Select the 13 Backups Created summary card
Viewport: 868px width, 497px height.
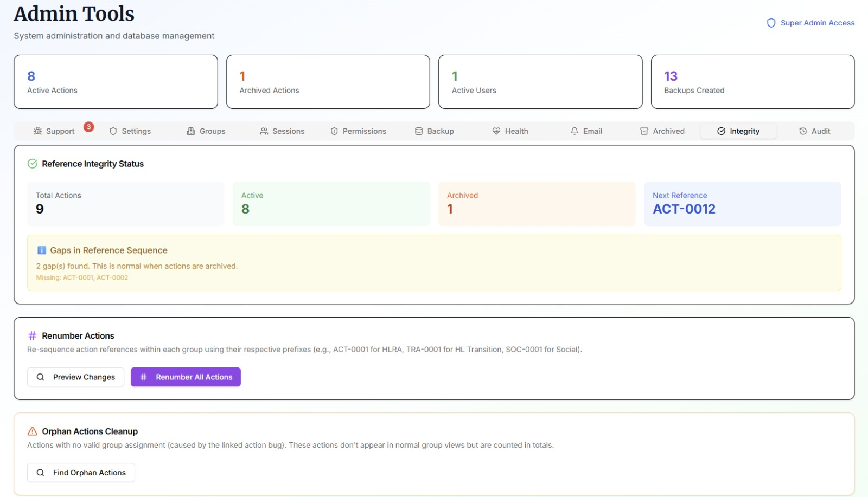click(752, 82)
